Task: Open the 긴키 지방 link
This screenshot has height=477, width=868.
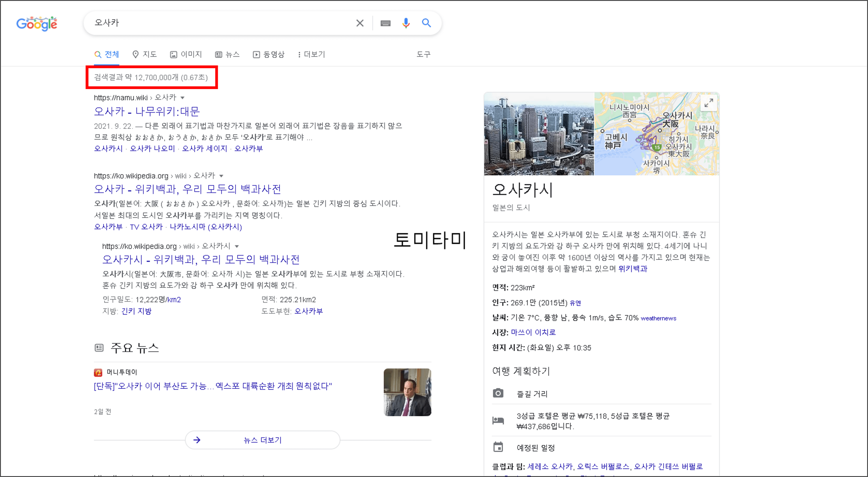Action: pyautogui.click(x=136, y=311)
